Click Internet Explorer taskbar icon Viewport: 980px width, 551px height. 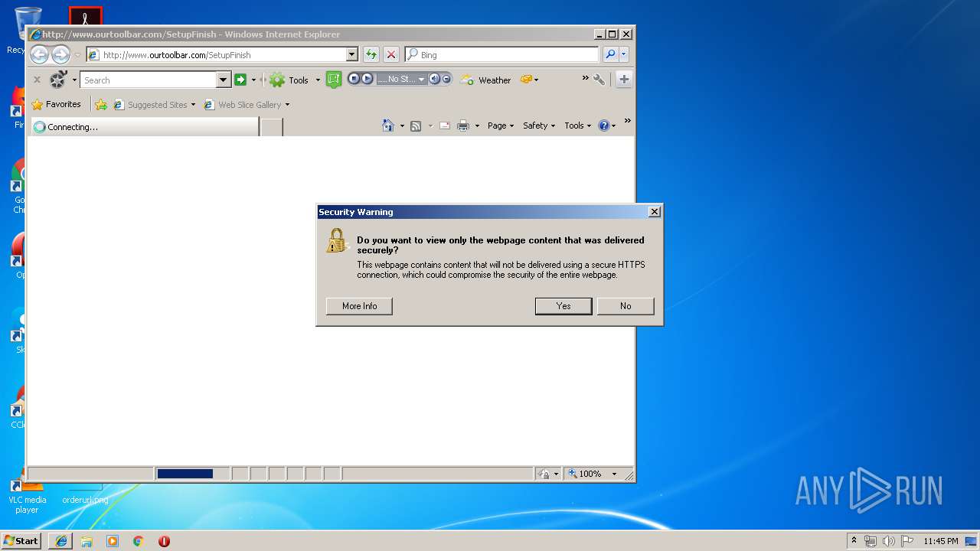60,541
